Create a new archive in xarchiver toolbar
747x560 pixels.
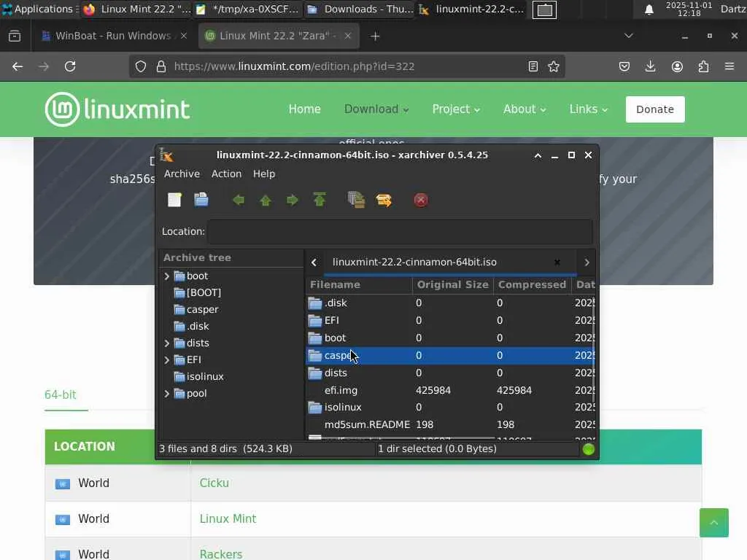coord(175,200)
